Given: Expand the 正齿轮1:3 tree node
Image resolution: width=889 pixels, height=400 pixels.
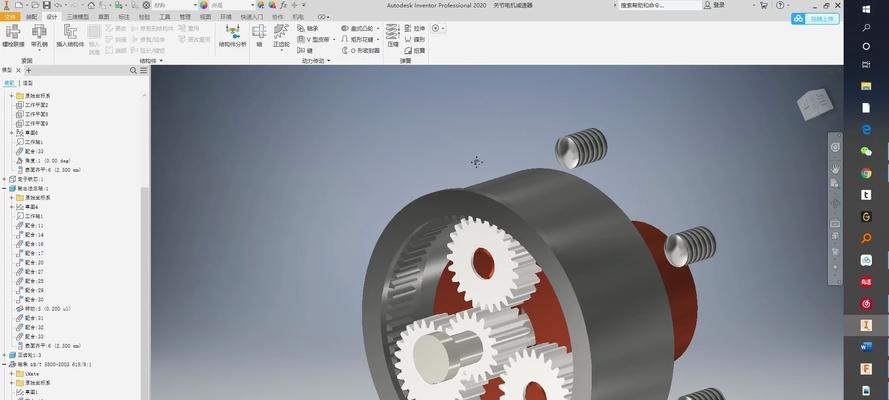Looking at the screenshot, I should (x=5, y=355).
